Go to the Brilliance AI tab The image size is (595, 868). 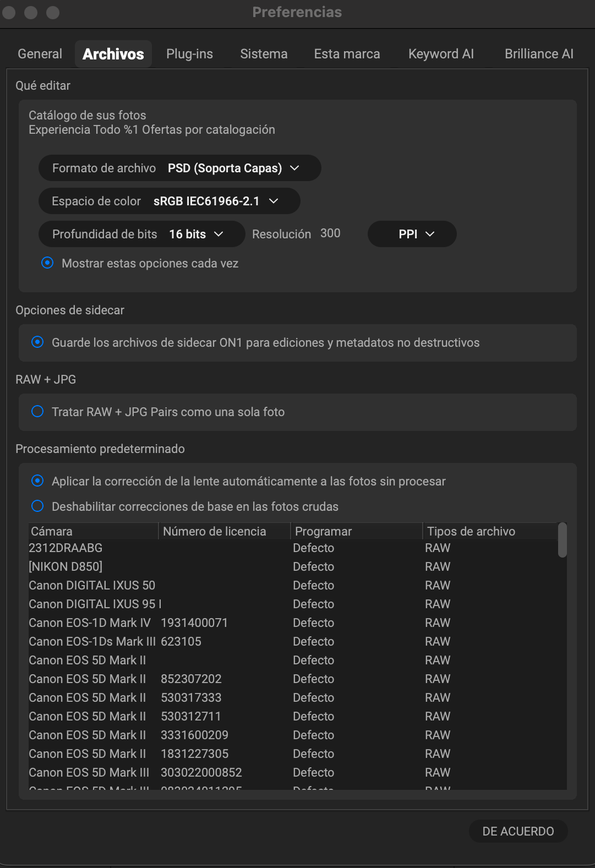pos(539,54)
